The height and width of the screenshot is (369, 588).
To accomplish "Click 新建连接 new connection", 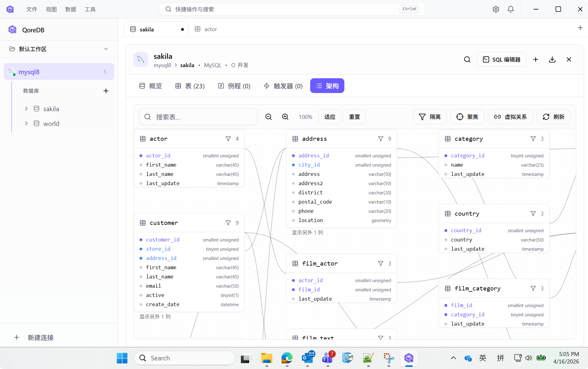I will [34, 338].
